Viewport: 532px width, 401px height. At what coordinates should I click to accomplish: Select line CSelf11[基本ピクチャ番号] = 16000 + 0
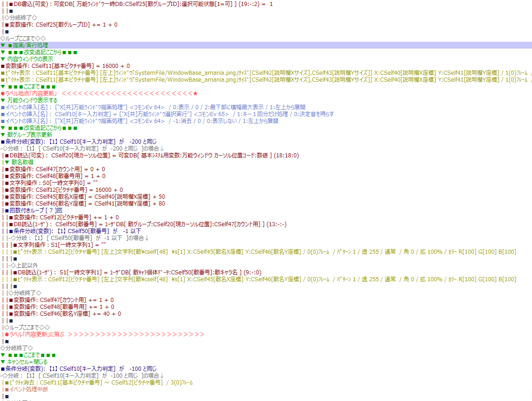(x=66, y=66)
